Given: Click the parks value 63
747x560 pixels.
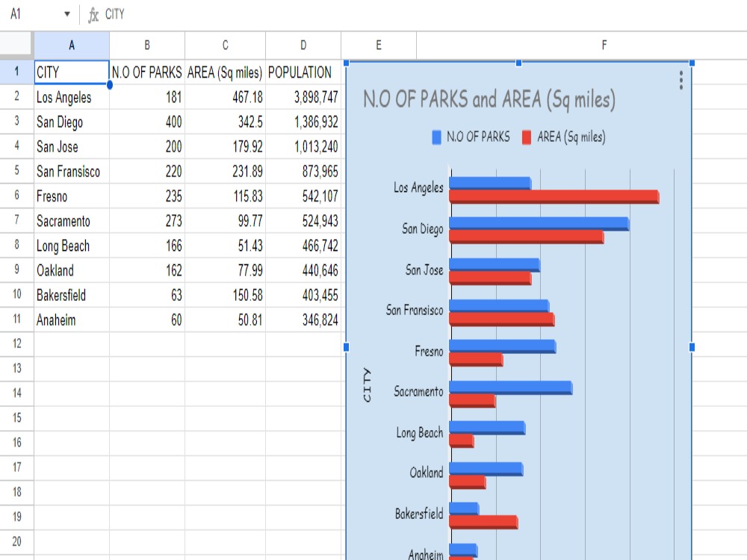Looking at the screenshot, I should (x=147, y=295).
